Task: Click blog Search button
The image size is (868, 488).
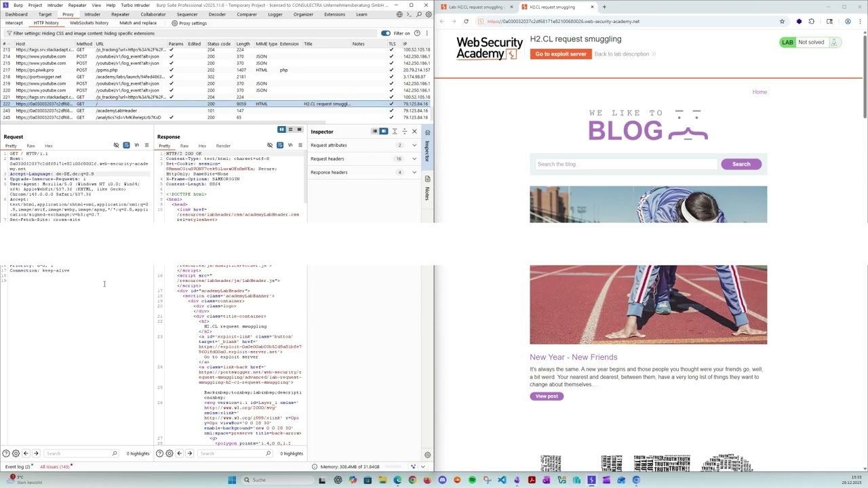Action: [x=741, y=164]
